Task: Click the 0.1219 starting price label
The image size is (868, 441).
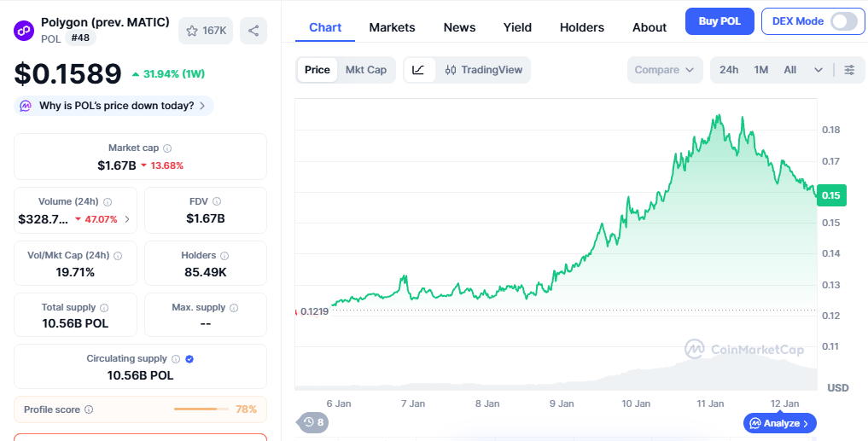Action: [x=314, y=311]
